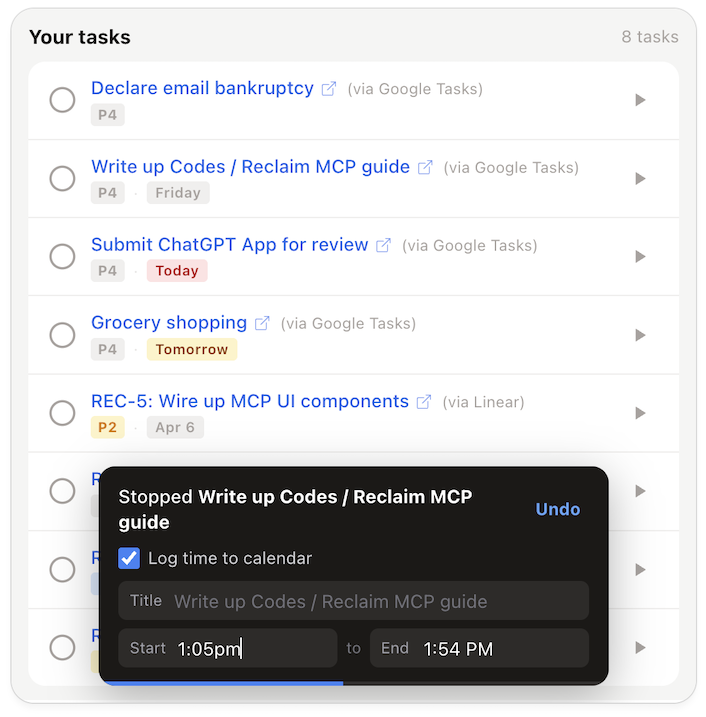706x717 pixels.
Task: Uncheck Log time to calendar
Action: pos(129,558)
